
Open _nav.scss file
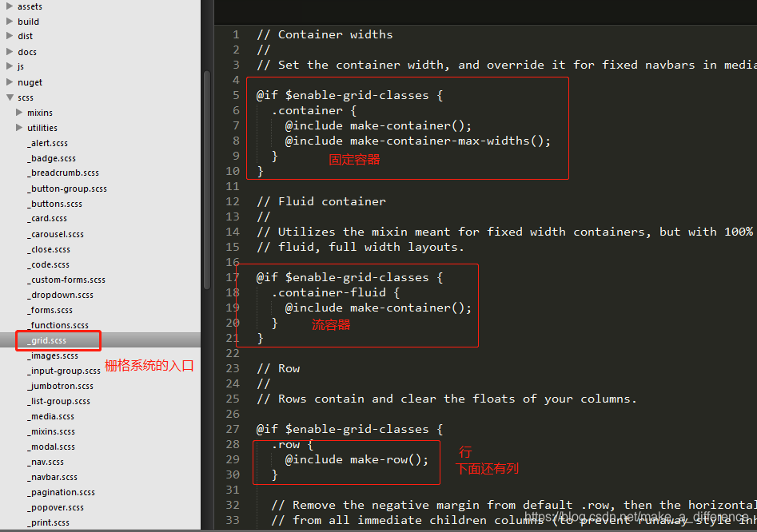(x=46, y=462)
